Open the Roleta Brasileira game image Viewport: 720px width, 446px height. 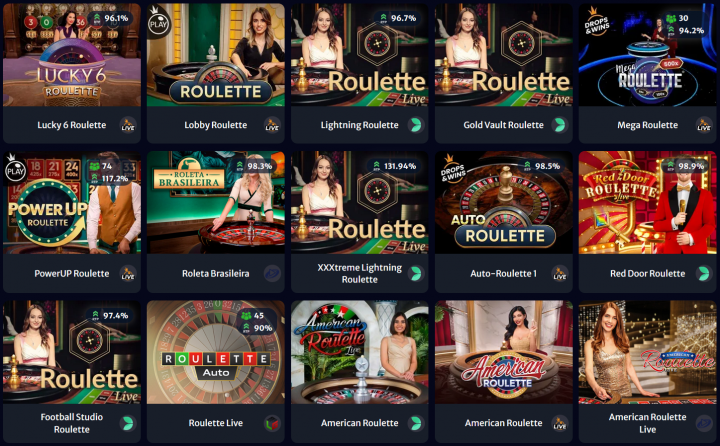(x=216, y=203)
